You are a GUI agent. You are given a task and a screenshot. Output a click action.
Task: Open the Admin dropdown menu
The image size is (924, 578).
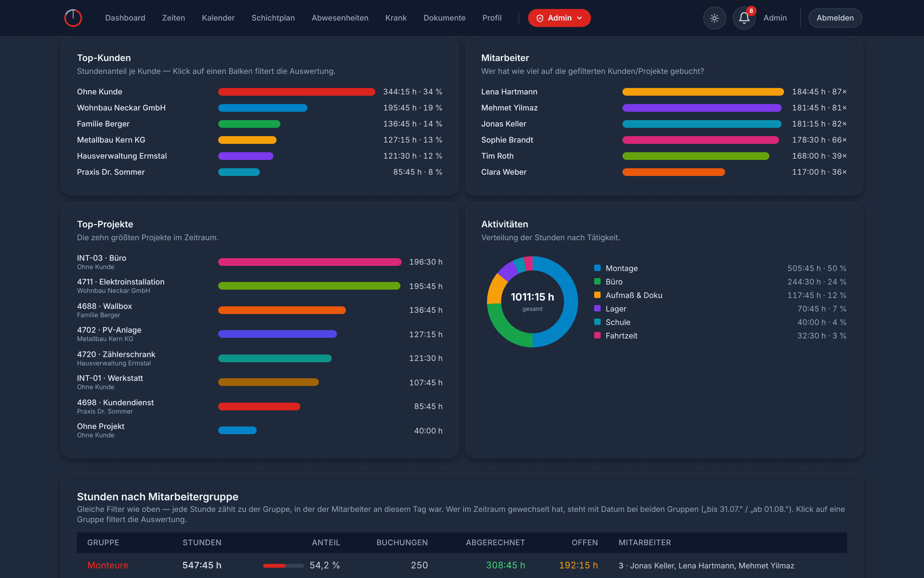[559, 18]
